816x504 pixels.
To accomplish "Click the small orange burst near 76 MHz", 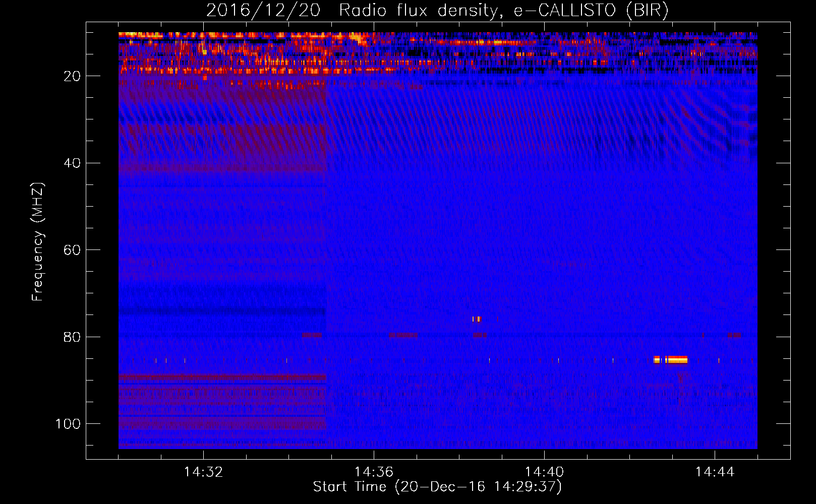I will click(477, 319).
